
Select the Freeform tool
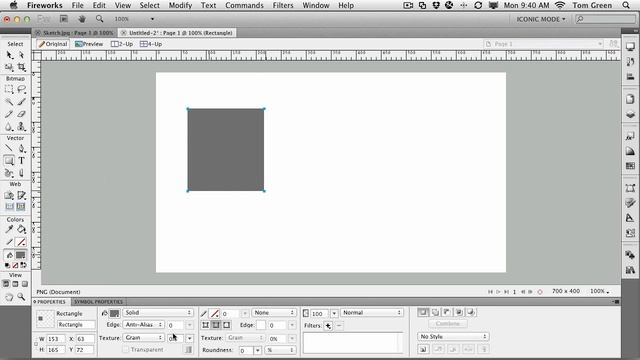click(x=9, y=173)
